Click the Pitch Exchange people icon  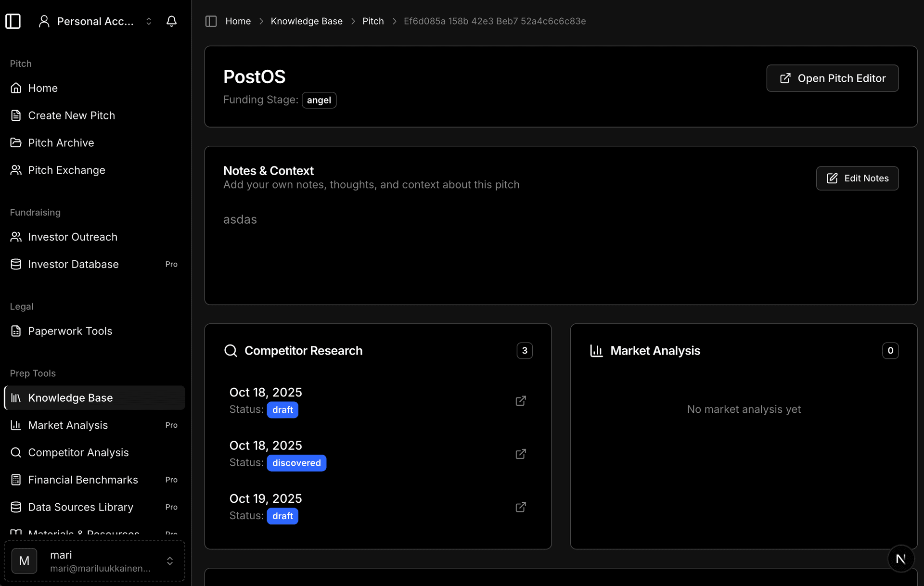pos(16,170)
